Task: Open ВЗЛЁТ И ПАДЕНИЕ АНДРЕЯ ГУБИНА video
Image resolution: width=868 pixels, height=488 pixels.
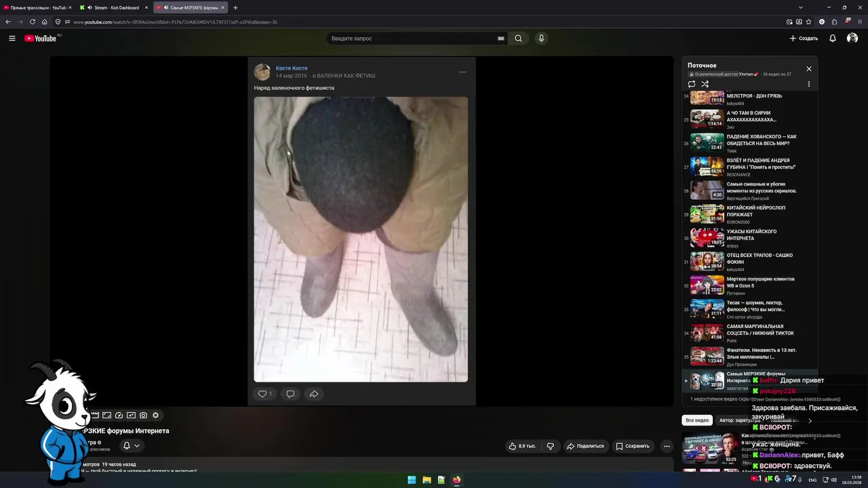Action: [749, 167]
